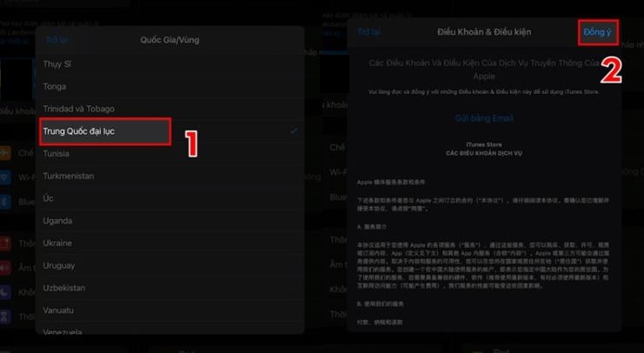The width and height of the screenshot is (644, 353).
Task: Tap Đồng ý to accept terms
Action: [597, 32]
